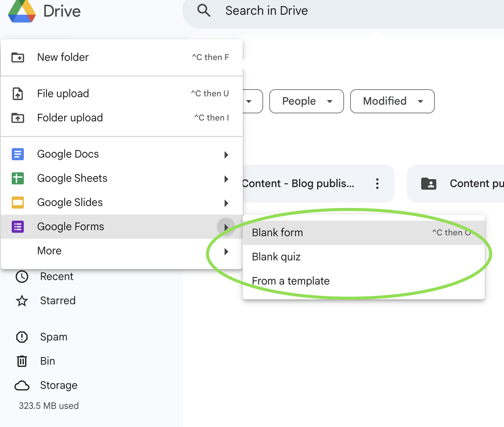504x427 pixels.
Task: Select Google Docs menu entry
Action: click(x=122, y=154)
